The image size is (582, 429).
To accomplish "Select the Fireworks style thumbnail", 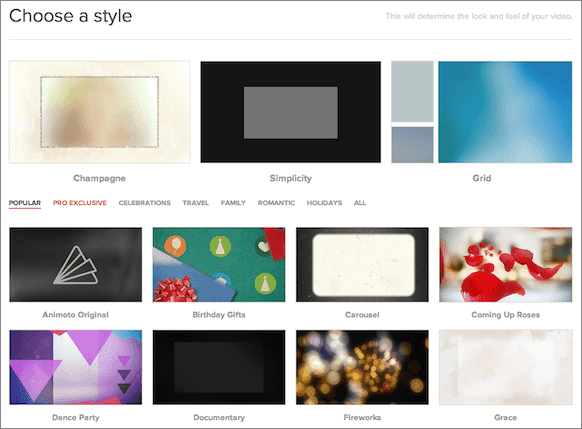I will click(x=362, y=367).
